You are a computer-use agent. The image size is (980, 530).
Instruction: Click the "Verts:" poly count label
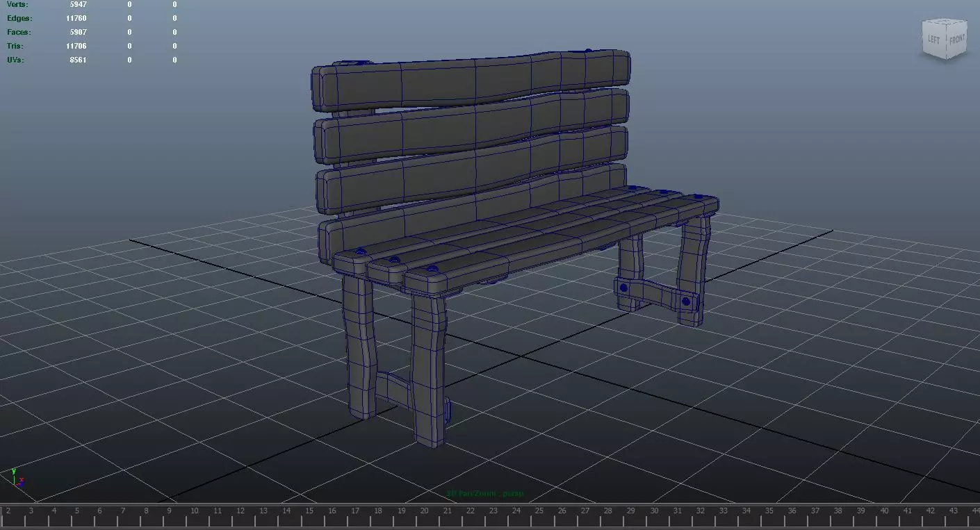pyautogui.click(x=18, y=4)
